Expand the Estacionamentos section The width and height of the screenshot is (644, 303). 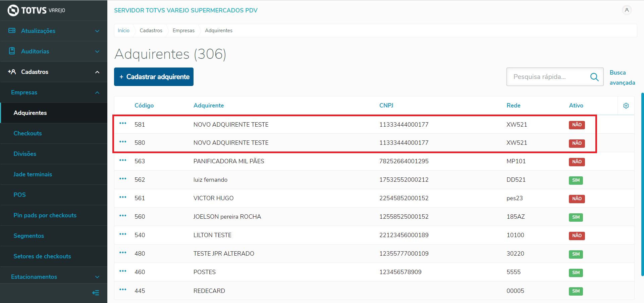54,277
